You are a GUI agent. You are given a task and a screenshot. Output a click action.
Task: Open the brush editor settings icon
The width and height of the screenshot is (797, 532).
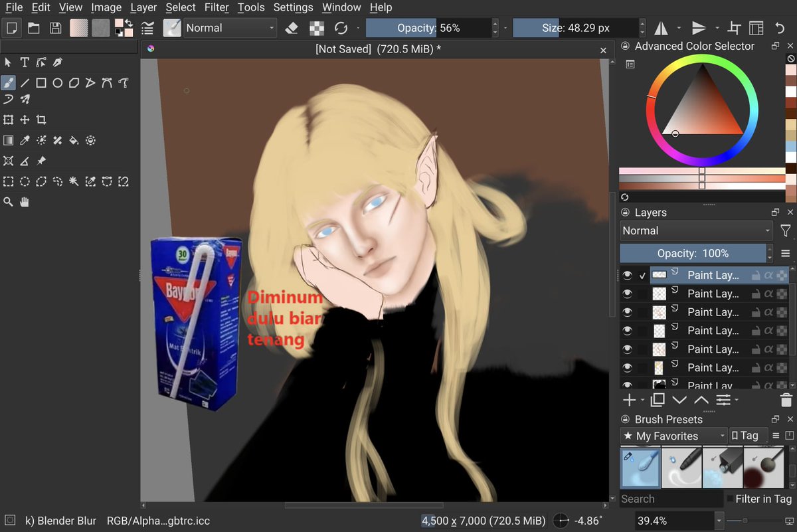tap(147, 28)
